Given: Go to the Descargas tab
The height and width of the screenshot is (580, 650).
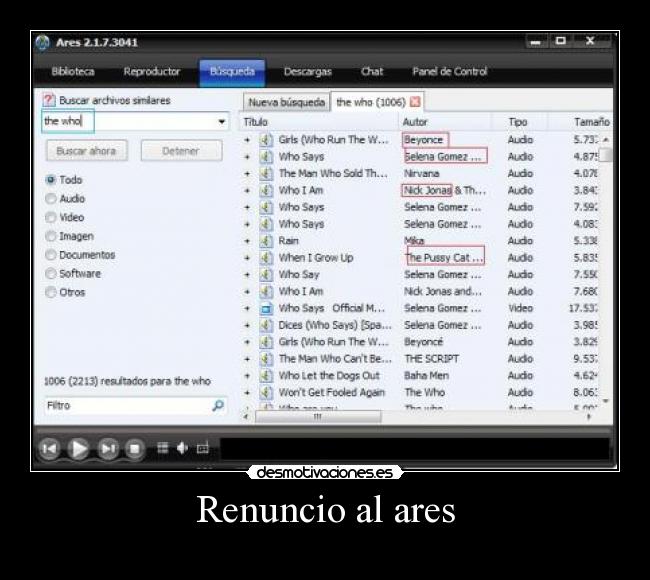Looking at the screenshot, I should (308, 72).
